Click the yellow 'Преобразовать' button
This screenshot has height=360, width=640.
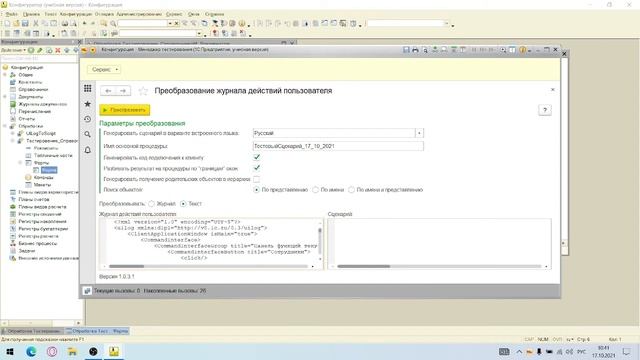(x=124, y=110)
